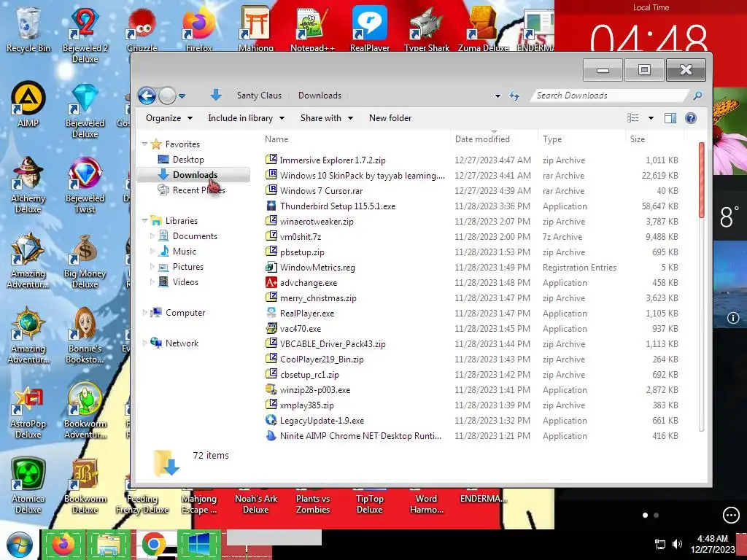Select the vac470.exe file icon

[x=271, y=328]
